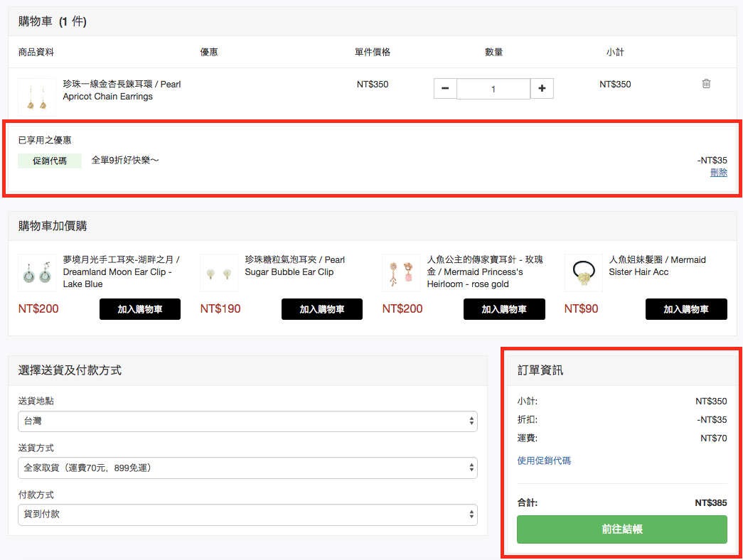Click the Mermaid Sister Hair Acc image
The image size is (743, 560).
[x=583, y=273]
